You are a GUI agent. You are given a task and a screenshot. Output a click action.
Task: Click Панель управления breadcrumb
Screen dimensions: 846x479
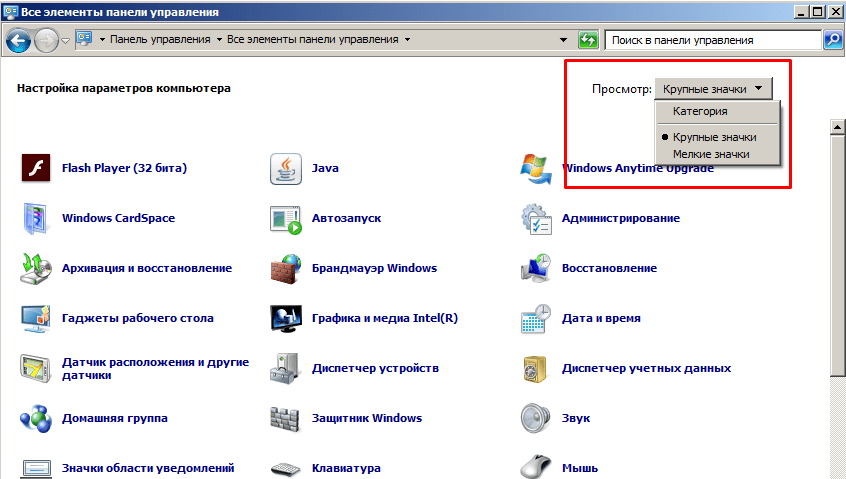(160, 39)
